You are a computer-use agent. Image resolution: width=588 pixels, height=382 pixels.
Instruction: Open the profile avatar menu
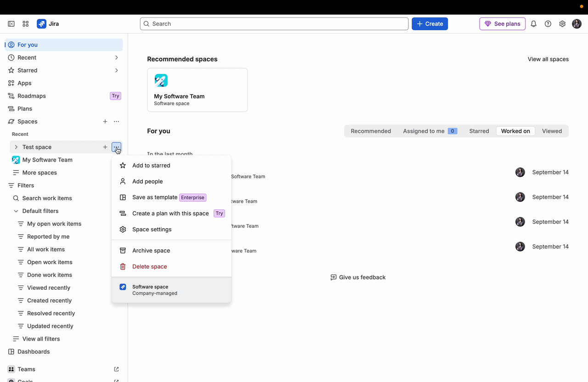[x=577, y=24]
